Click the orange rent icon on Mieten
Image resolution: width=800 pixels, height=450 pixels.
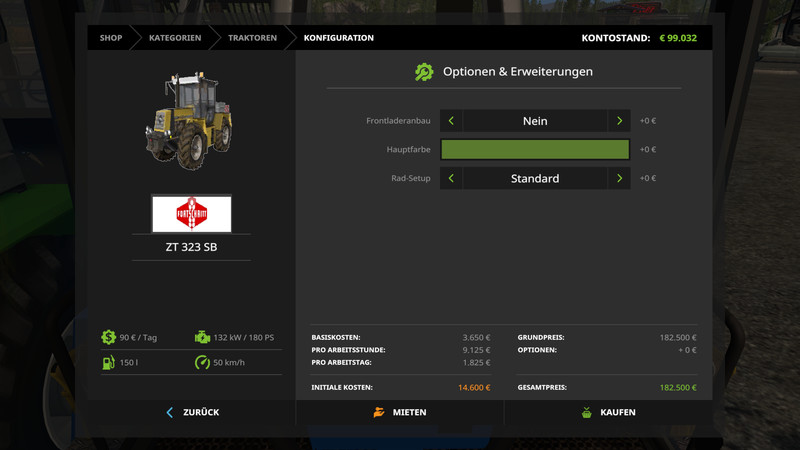(x=378, y=412)
